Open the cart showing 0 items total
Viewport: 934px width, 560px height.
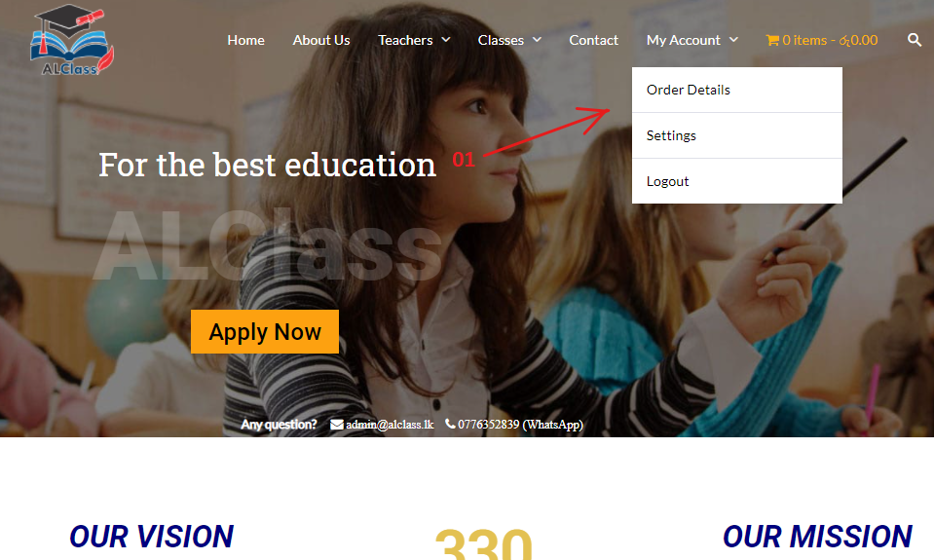click(x=821, y=41)
